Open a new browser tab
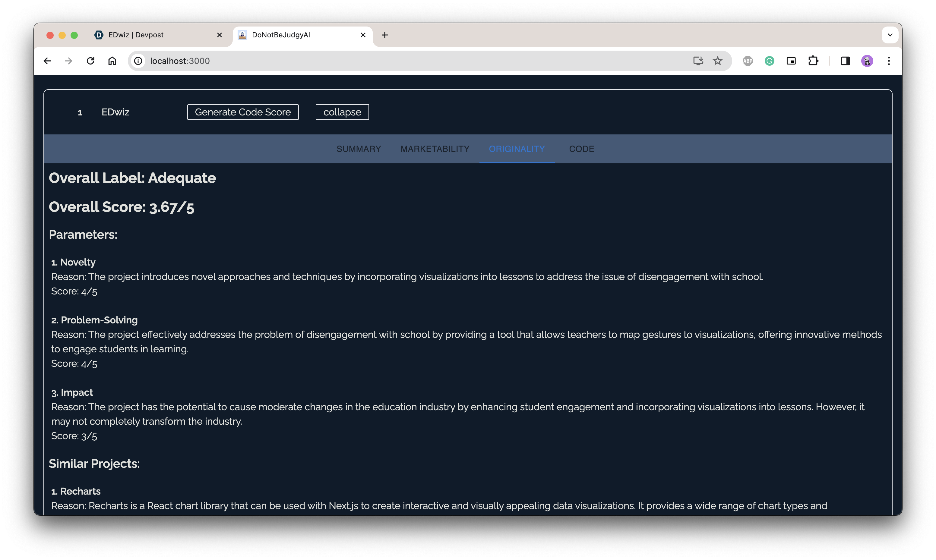Viewport: 936px width, 560px height. tap(384, 35)
